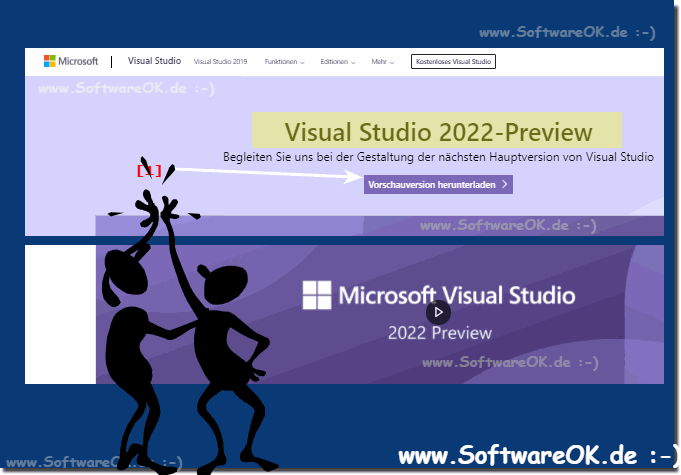Select the Visual Studio 2022-Preview heading
Screen dimensions: 681x475
[438, 132]
